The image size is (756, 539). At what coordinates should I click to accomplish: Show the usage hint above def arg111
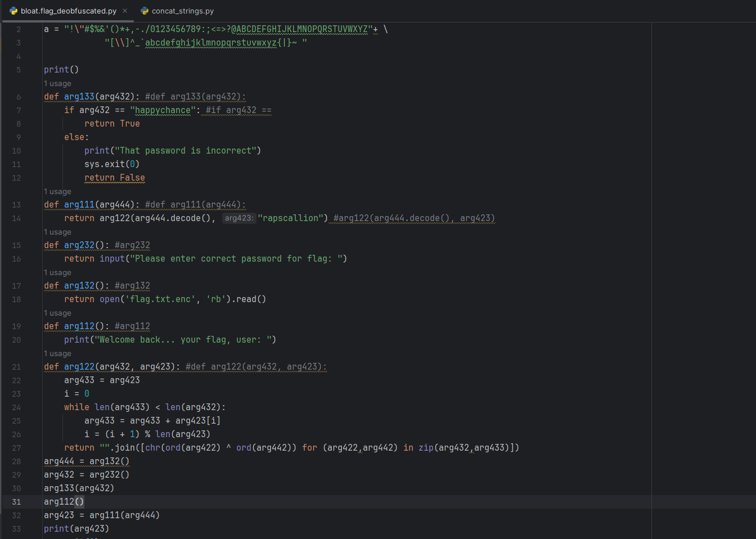[57, 191]
